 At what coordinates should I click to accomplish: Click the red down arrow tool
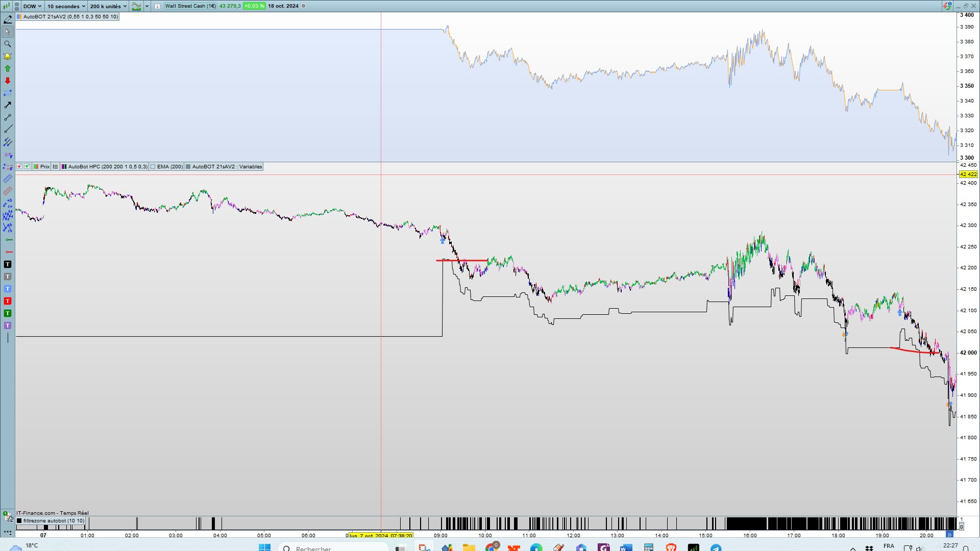(x=8, y=81)
